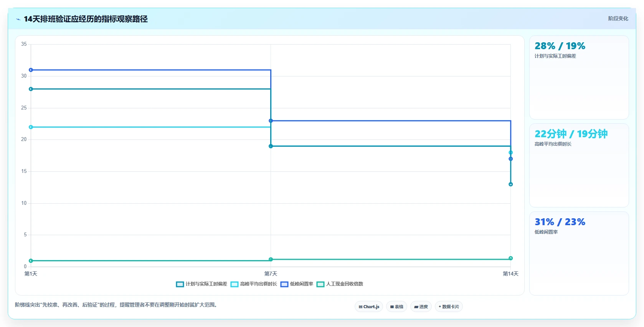Toggle the 低峰闲置率 legend series
The height and width of the screenshot is (327, 644).
coord(297,284)
